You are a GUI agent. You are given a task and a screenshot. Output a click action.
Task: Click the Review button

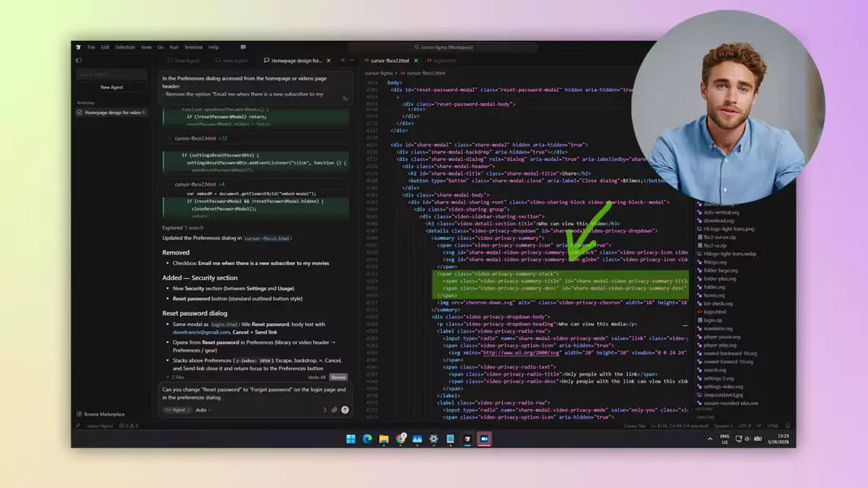pyautogui.click(x=338, y=377)
